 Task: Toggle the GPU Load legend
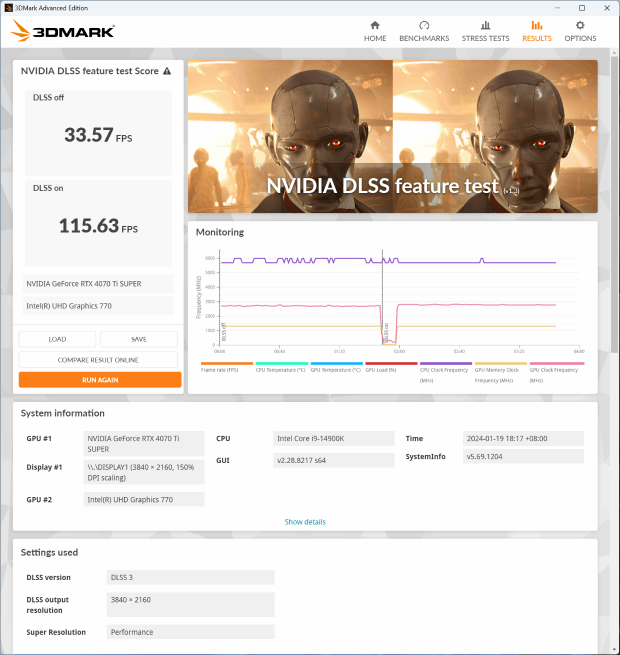pyautogui.click(x=391, y=367)
